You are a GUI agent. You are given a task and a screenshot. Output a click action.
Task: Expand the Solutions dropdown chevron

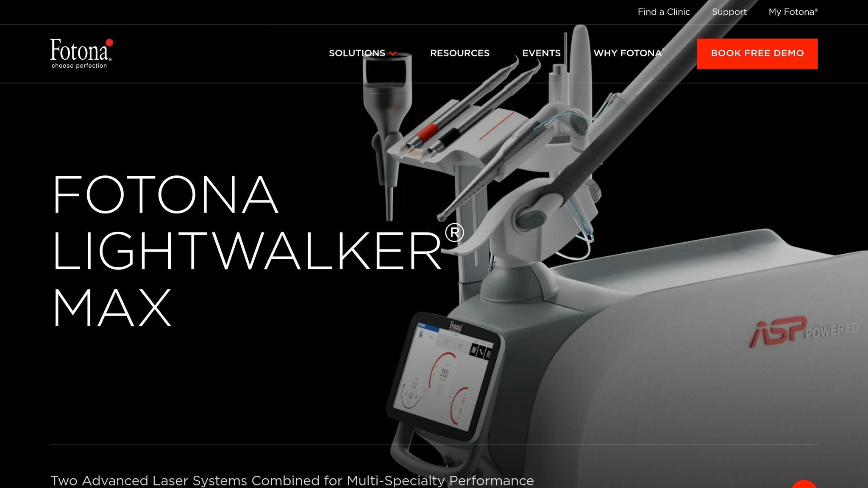pos(393,53)
